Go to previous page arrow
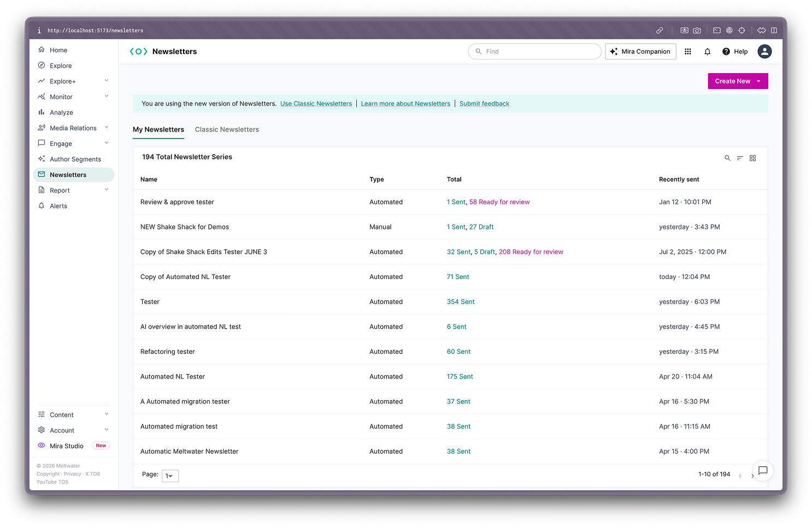Image resolution: width=812 pixels, height=528 pixels. pyautogui.click(x=740, y=476)
